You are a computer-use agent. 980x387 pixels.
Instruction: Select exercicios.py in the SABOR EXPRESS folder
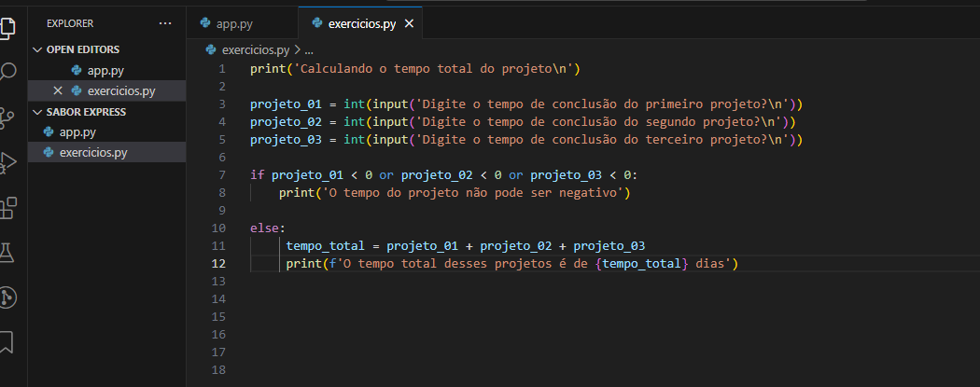[x=107, y=152]
